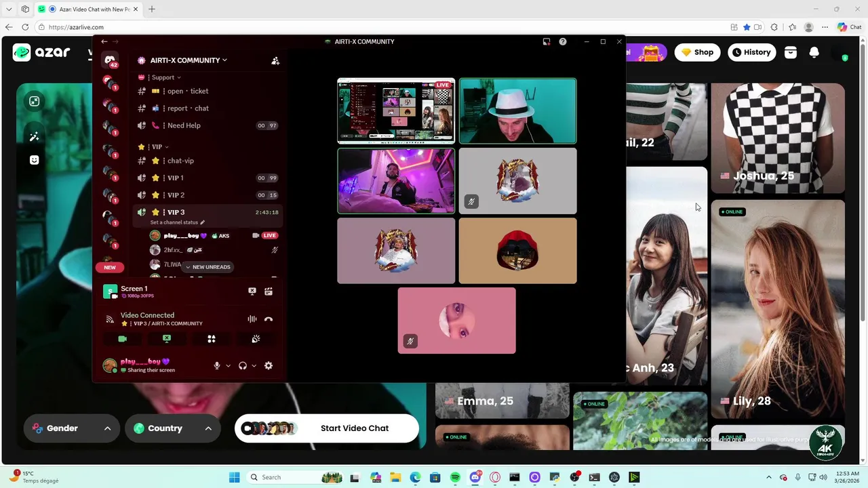This screenshot has width=868, height=488.
Task: Open Azar inbox box icon
Action: point(791,52)
